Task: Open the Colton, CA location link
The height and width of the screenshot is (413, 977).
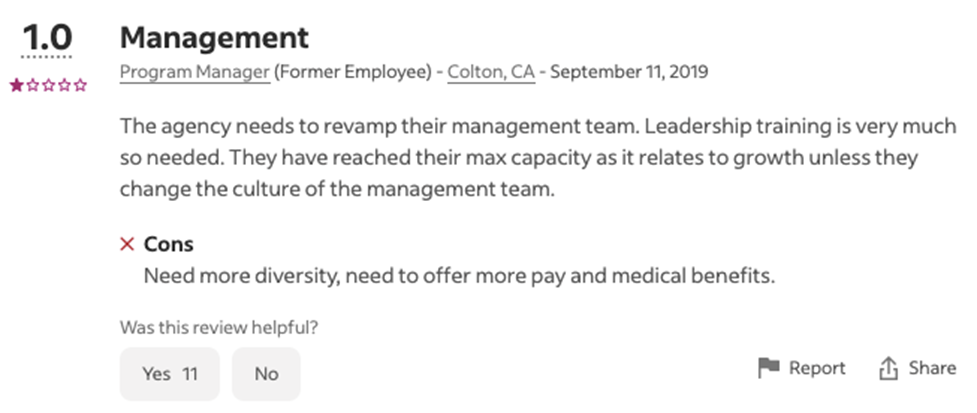Action: point(491,72)
